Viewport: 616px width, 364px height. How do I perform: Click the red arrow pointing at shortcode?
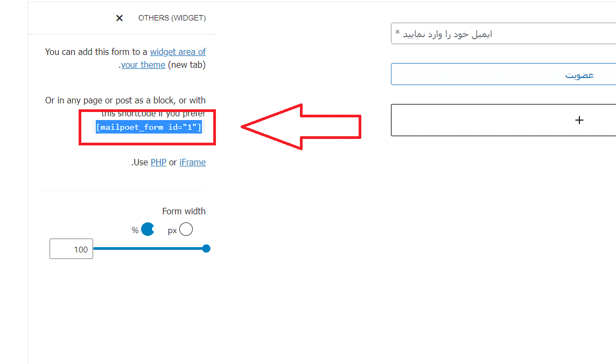click(x=300, y=127)
